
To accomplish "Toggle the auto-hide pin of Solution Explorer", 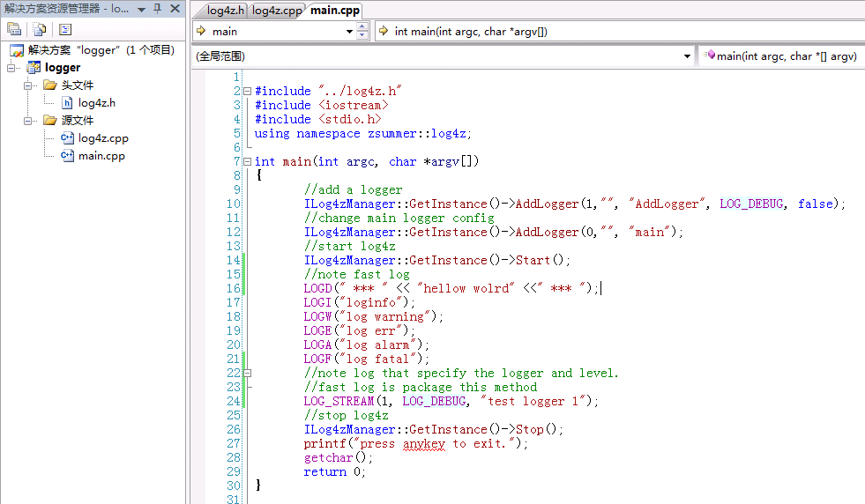I will click(x=157, y=9).
